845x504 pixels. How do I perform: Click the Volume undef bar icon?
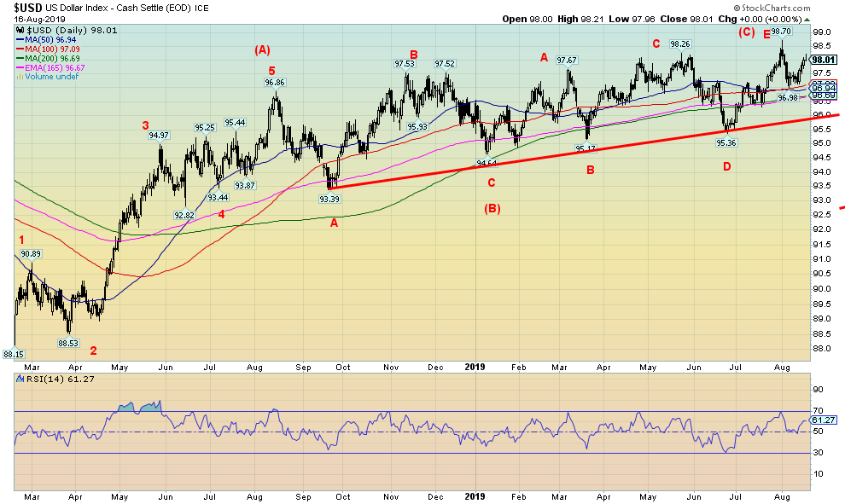(x=19, y=76)
